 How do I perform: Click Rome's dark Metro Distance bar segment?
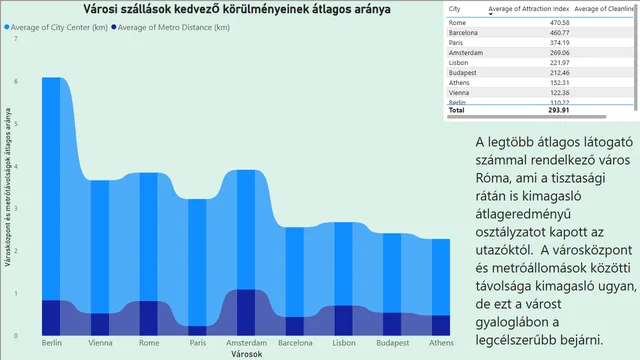(x=149, y=318)
